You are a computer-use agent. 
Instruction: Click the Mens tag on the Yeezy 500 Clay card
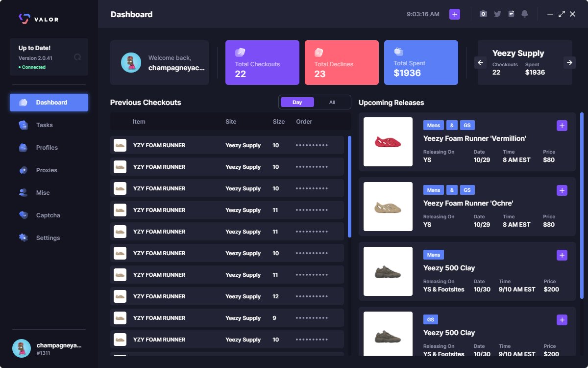click(434, 255)
